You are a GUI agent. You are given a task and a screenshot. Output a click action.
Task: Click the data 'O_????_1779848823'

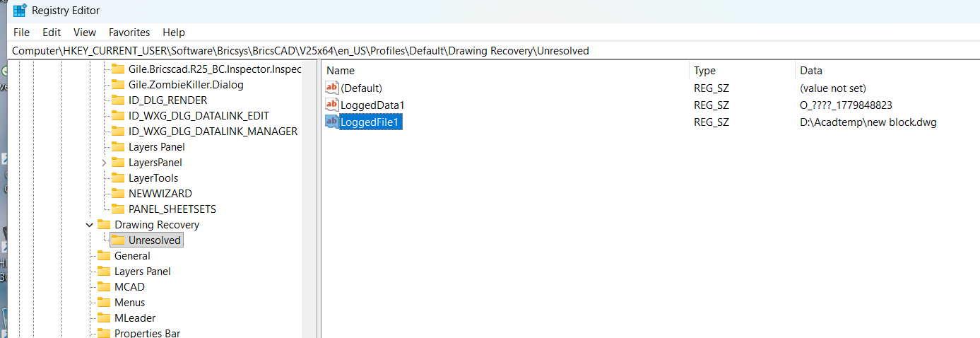(x=846, y=105)
